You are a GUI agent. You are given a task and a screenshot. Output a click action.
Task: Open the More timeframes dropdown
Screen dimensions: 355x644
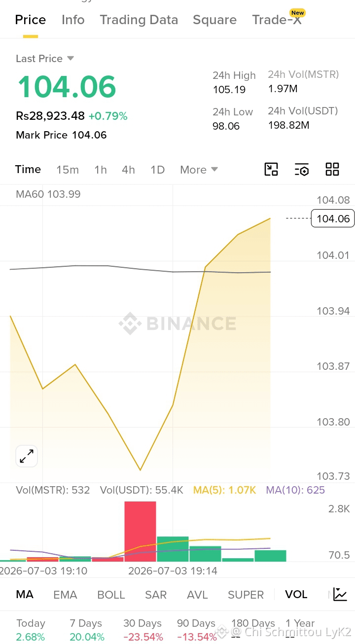coord(199,170)
